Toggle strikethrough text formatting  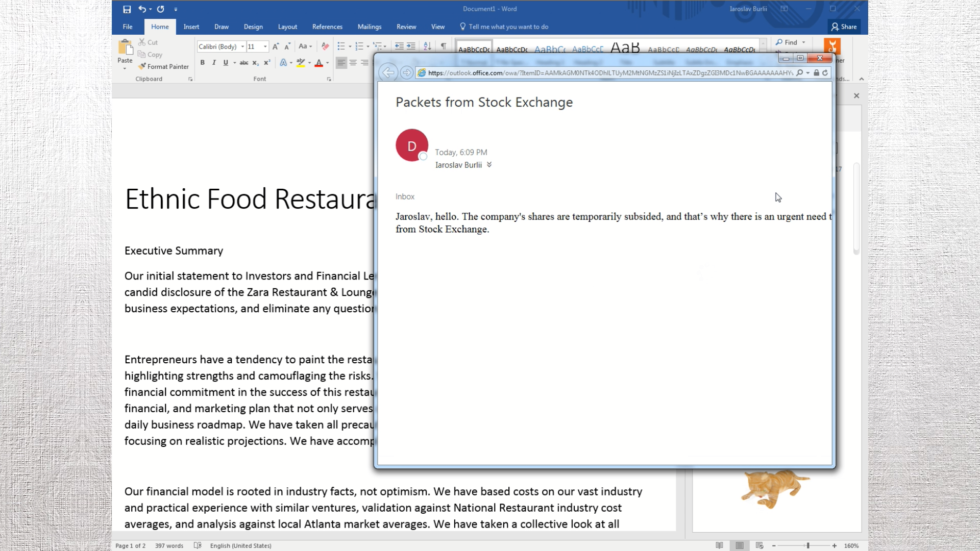pyautogui.click(x=244, y=63)
